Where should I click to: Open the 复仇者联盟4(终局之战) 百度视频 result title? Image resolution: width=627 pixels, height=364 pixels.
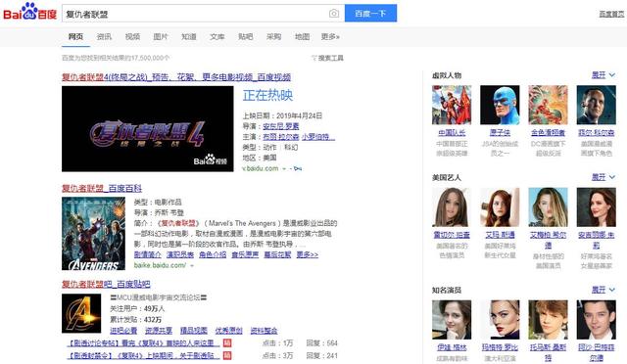click(x=176, y=77)
